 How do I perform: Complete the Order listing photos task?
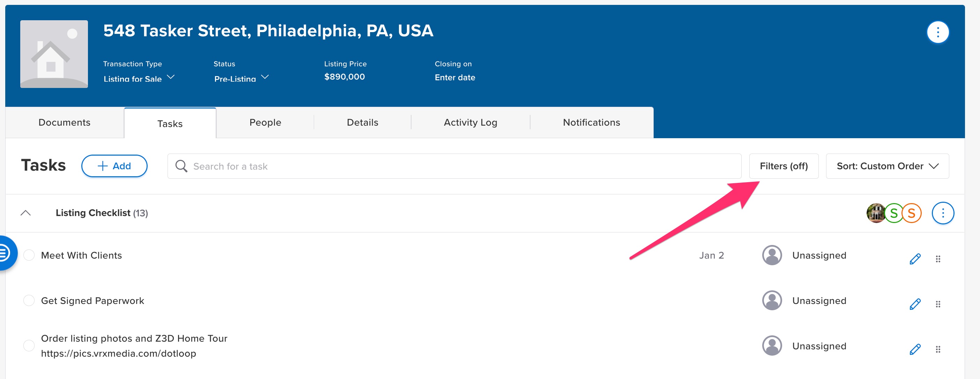pyautogui.click(x=29, y=345)
